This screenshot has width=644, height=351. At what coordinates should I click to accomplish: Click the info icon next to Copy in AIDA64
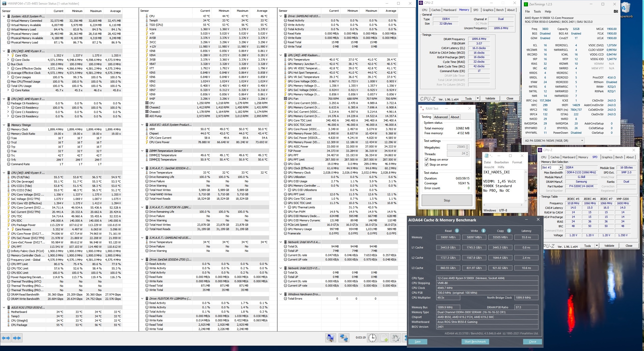(509, 231)
